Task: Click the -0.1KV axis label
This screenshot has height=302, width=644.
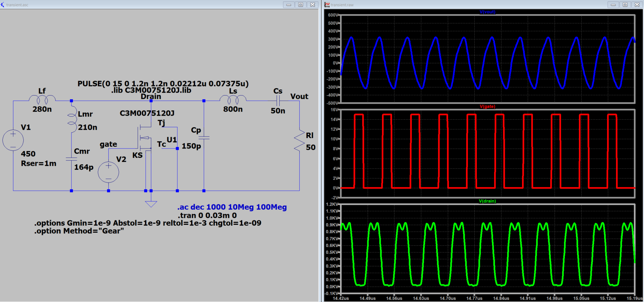Action: tap(332, 294)
